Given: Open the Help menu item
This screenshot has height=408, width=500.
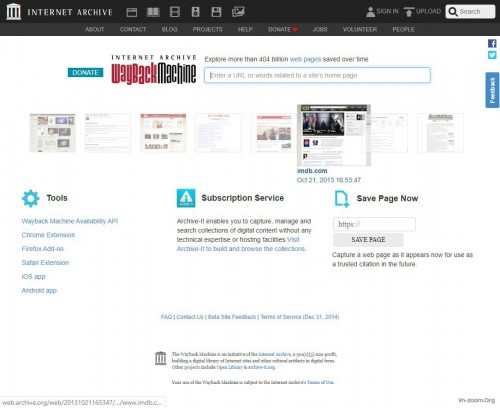Looking at the screenshot, I should pyautogui.click(x=245, y=29).
